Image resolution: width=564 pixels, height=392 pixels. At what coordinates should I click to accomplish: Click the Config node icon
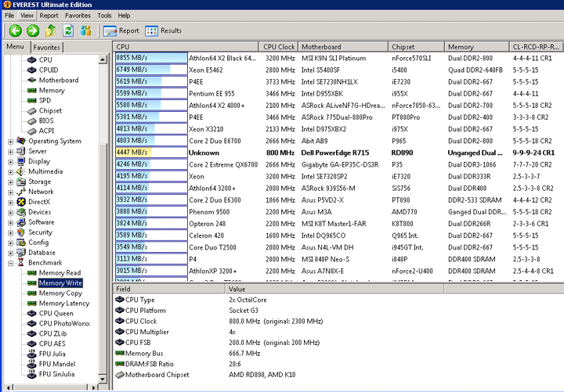[x=21, y=243]
